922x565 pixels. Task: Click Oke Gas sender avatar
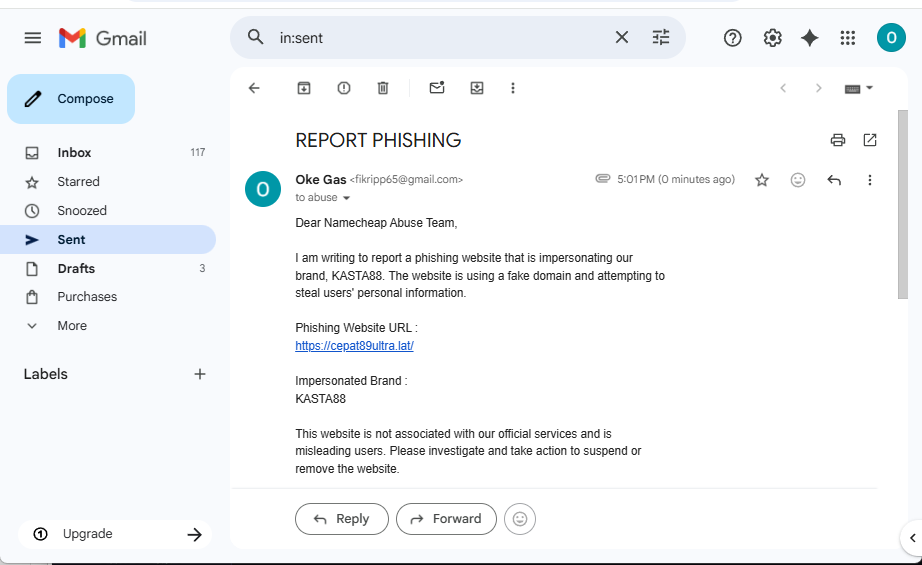coord(263,189)
